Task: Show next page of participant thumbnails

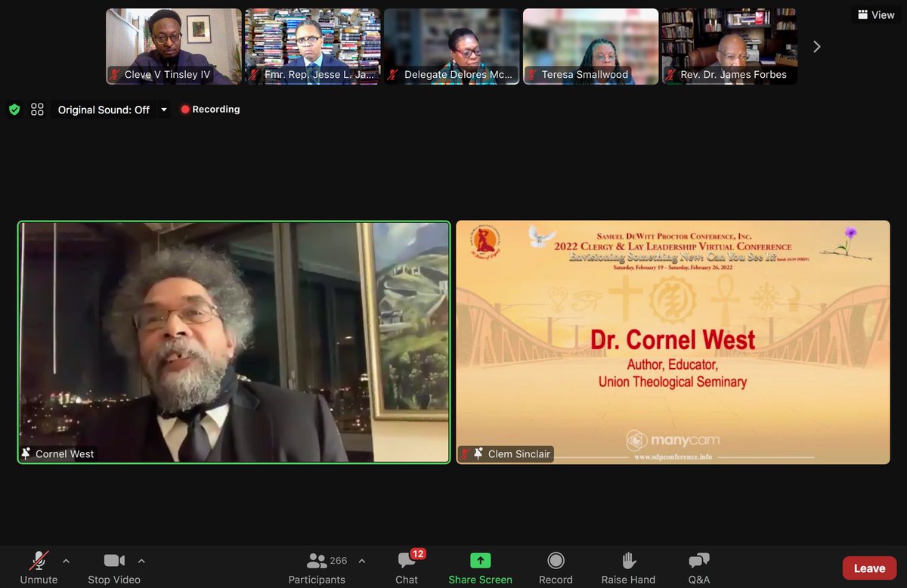Action: pos(816,47)
